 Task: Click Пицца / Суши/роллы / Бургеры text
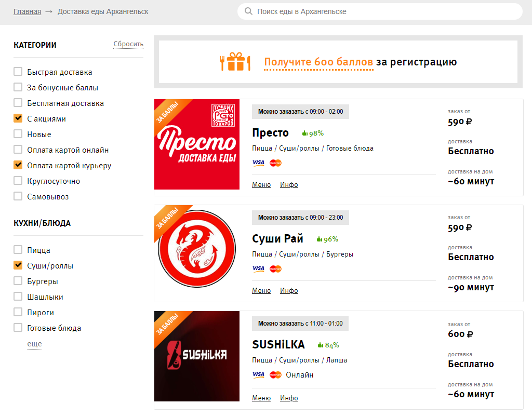303,254
